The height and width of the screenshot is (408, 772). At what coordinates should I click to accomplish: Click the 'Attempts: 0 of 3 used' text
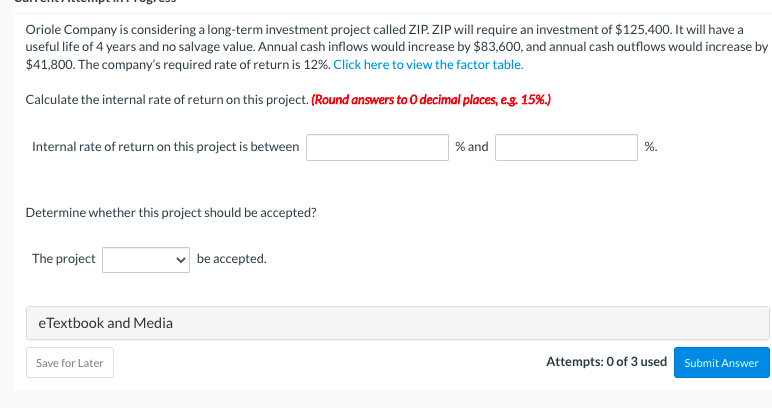pyautogui.click(x=606, y=362)
